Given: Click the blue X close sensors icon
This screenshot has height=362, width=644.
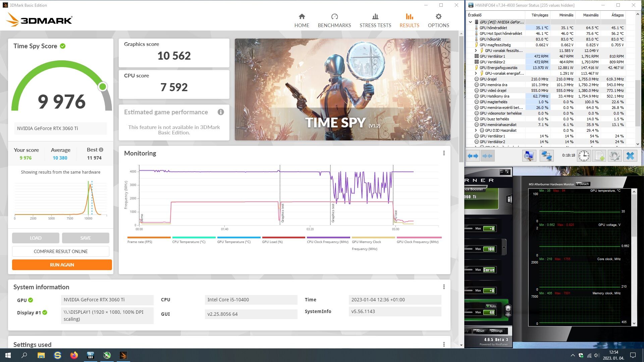Looking at the screenshot, I should point(630,156).
